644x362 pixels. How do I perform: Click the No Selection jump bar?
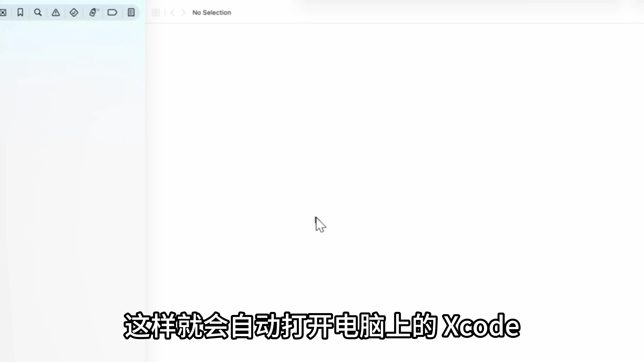click(x=211, y=13)
